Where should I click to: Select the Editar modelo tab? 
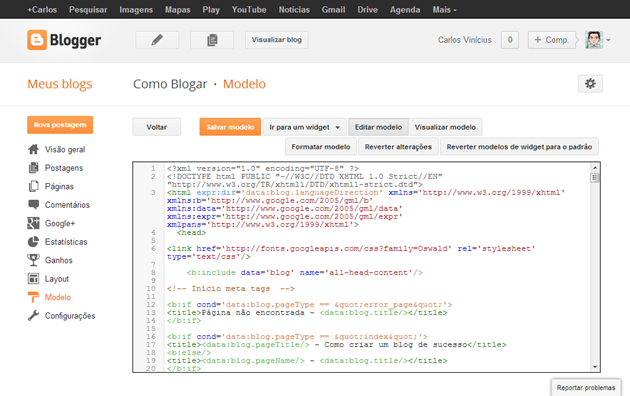[x=378, y=127]
